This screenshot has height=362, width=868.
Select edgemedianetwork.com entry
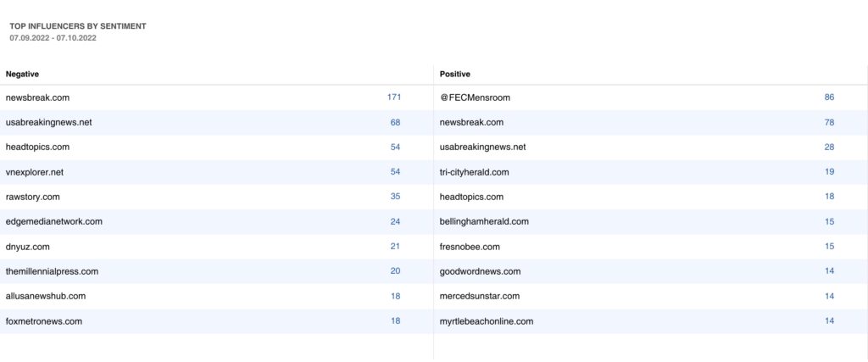coord(53,221)
